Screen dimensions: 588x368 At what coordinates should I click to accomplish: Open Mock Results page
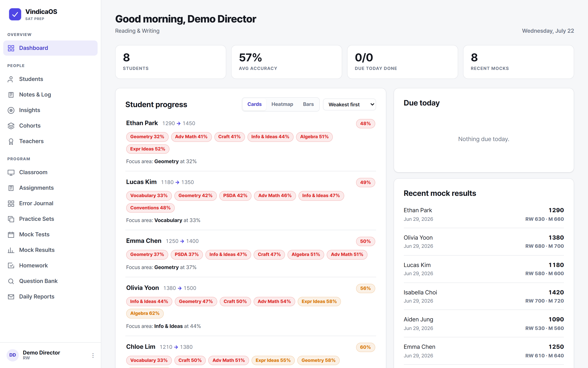point(50,250)
